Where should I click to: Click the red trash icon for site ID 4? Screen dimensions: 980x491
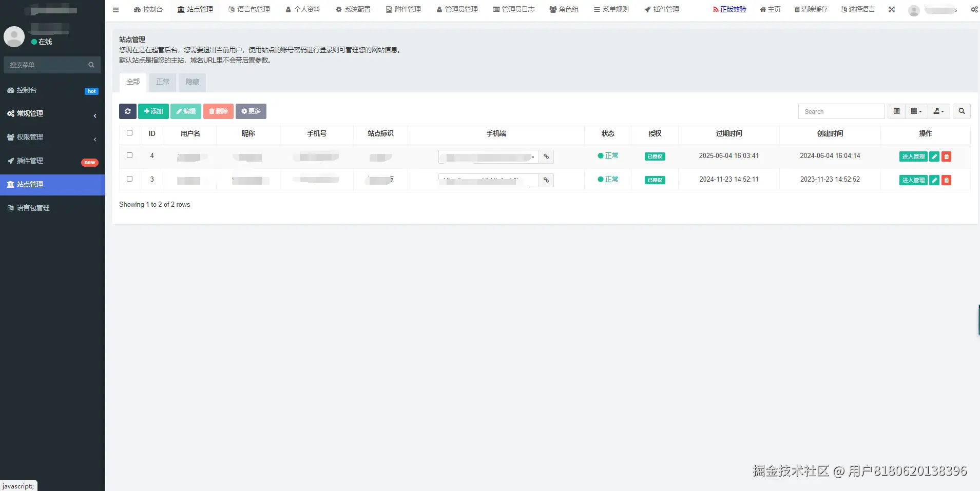click(x=947, y=156)
